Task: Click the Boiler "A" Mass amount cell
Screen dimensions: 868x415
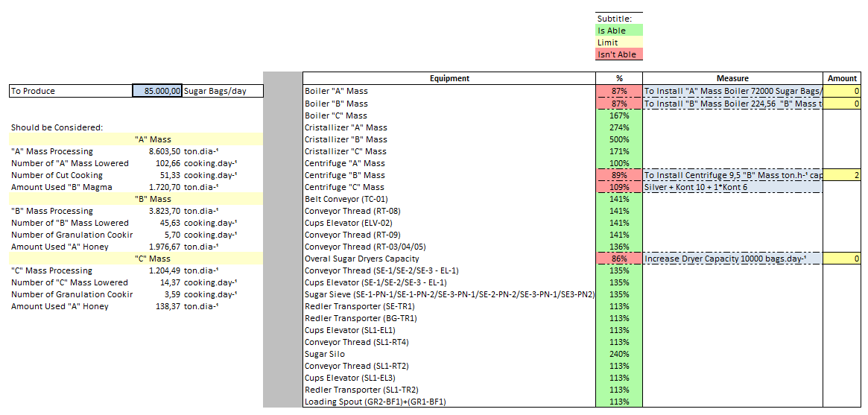Action: point(842,91)
